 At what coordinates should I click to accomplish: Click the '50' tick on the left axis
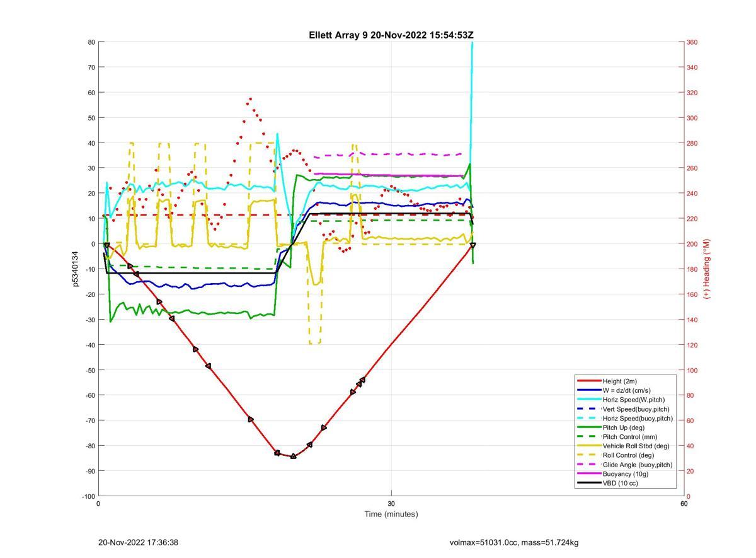coord(92,118)
